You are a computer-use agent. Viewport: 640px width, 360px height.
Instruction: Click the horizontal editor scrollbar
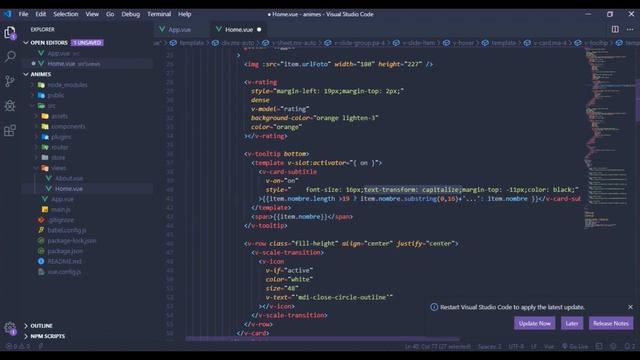tap(322, 338)
